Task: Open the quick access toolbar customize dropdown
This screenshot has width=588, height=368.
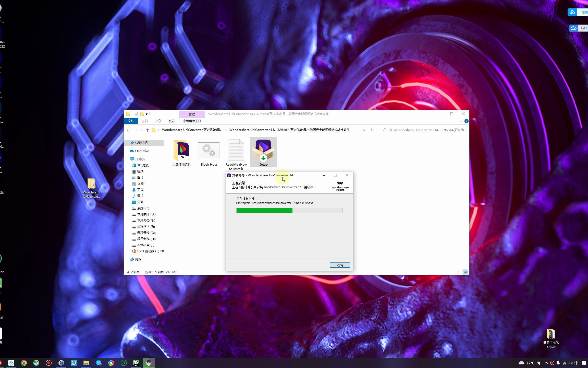Action: (147, 114)
